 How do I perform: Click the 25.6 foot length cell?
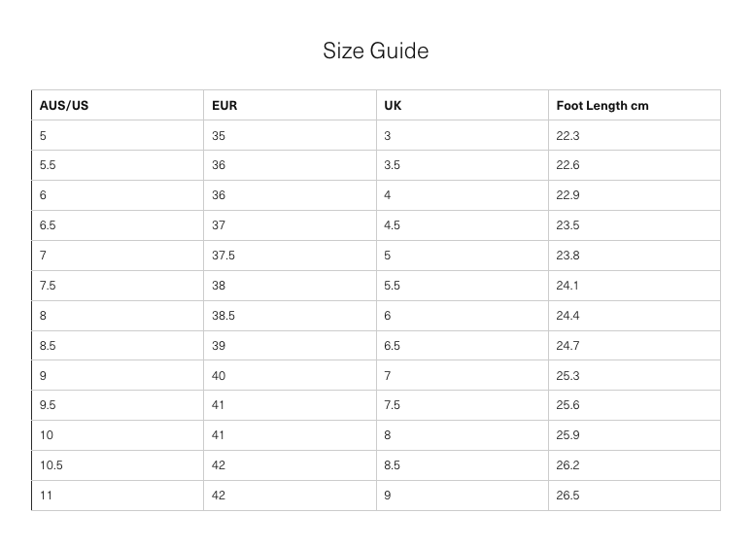[x=567, y=405]
